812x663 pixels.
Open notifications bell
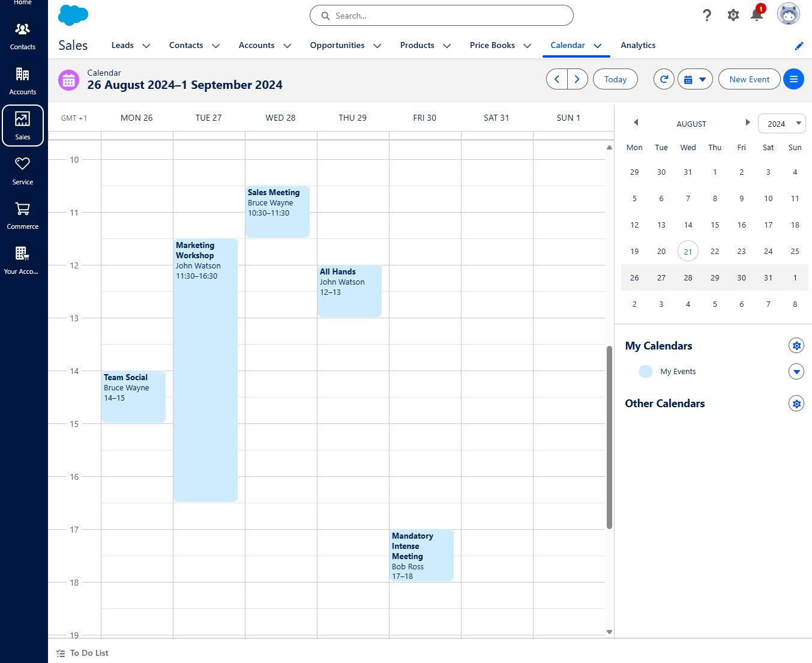point(756,15)
